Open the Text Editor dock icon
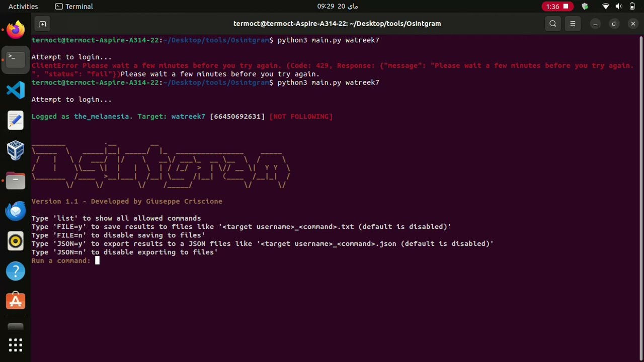 (16, 120)
